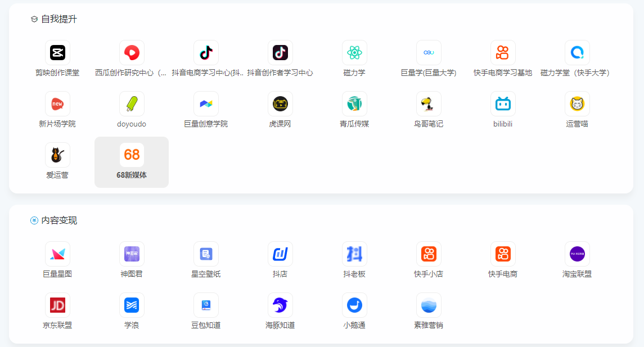
Task: Click the bilibili icon
Action: point(503,104)
